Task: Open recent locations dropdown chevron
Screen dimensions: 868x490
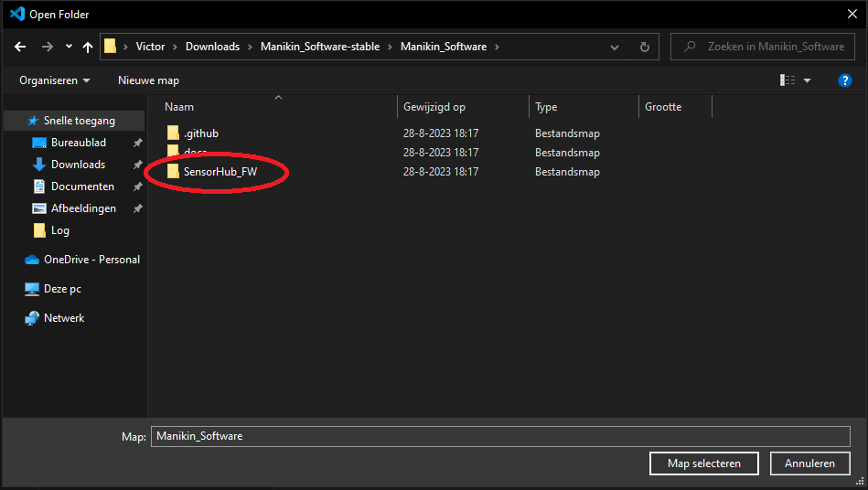Action: [x=69, y=47]
